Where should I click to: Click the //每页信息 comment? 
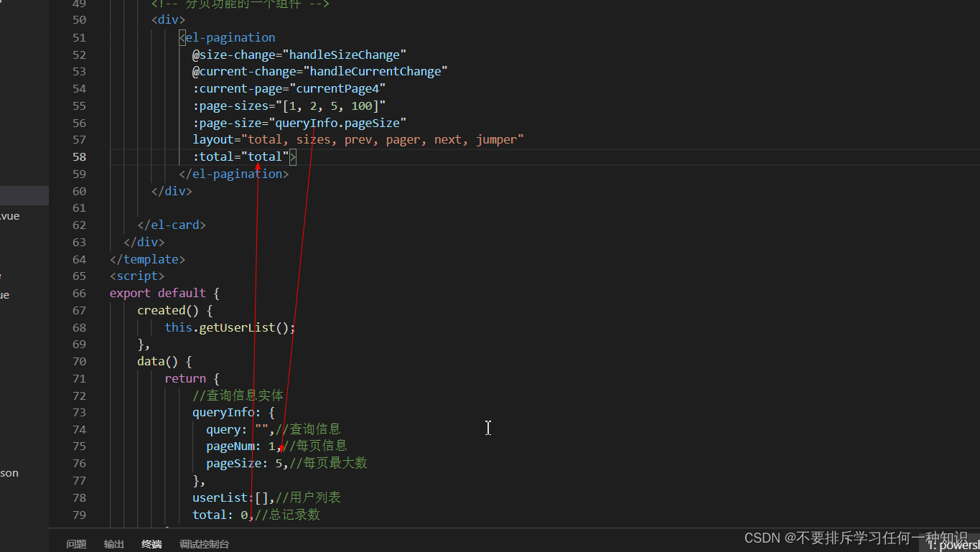(314, 446)
